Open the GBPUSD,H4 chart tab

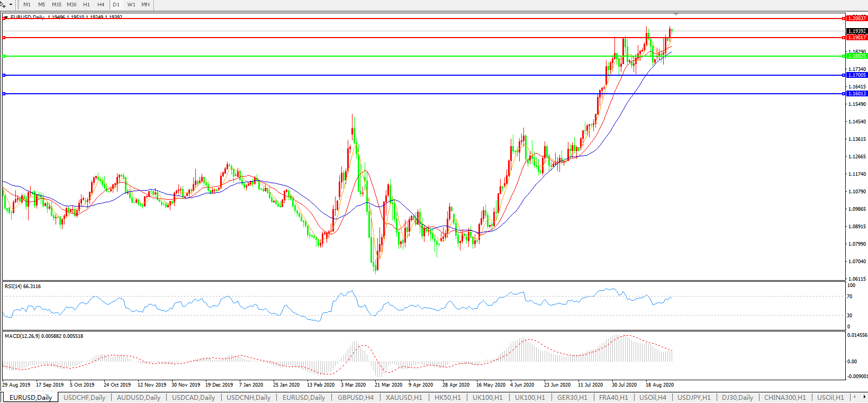[355, 397]
